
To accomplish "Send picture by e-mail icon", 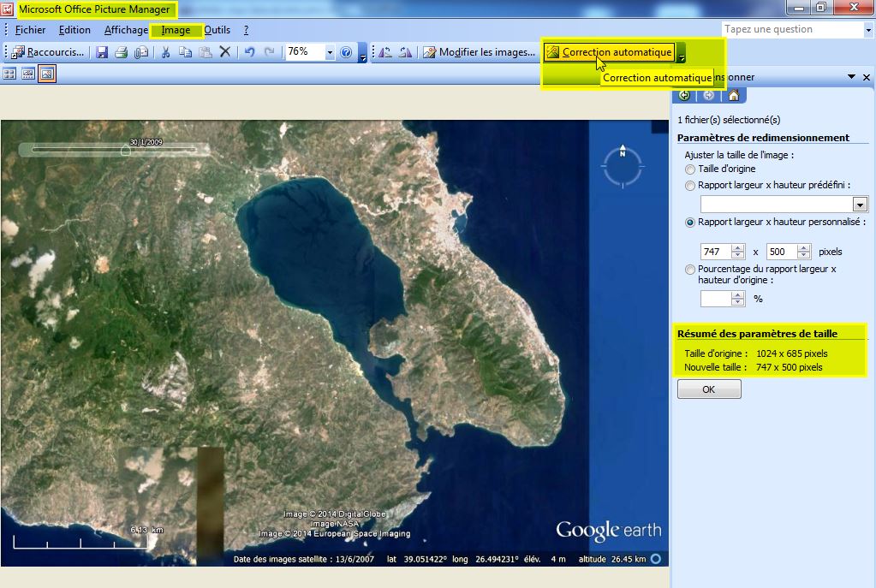I will (x=141, y=52).
